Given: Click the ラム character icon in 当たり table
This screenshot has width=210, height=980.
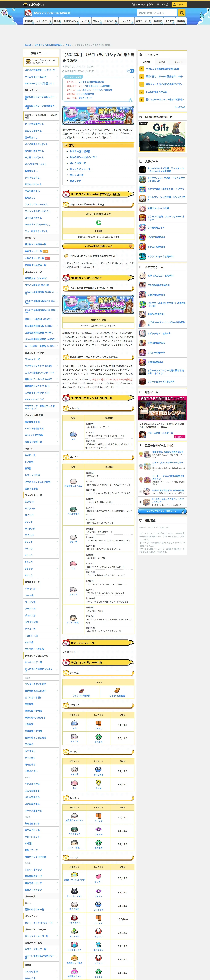Looking at the screenshot, I should (x=73, y=563).
